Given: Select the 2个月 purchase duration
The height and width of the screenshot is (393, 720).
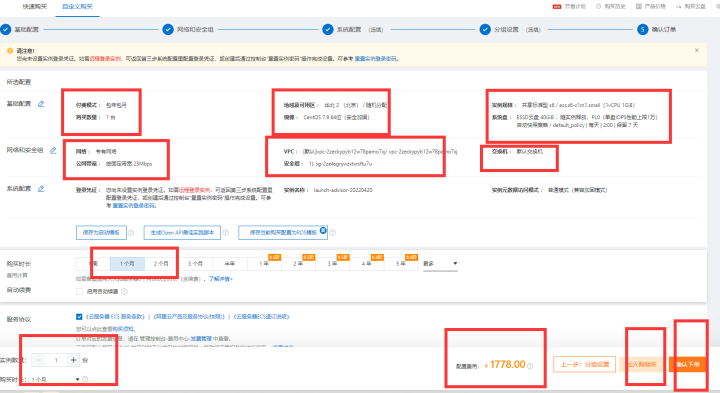Looking at the screenshot, I should point(161,264).
